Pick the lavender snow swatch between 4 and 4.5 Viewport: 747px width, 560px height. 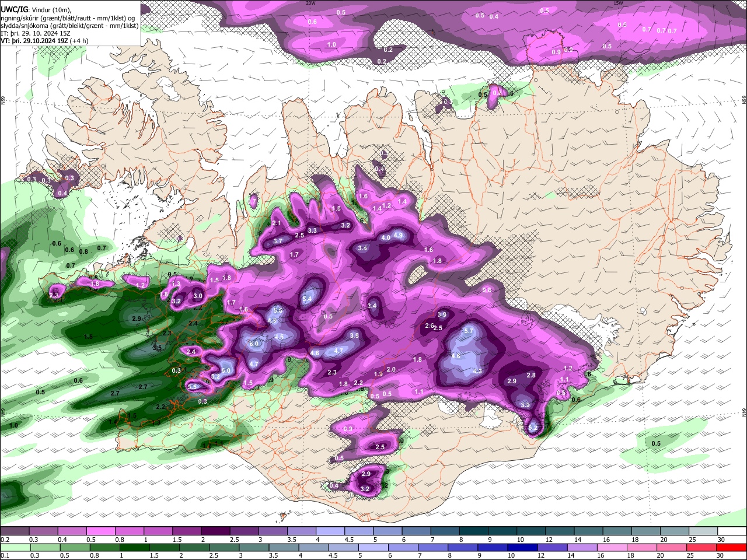pos(330,531)
